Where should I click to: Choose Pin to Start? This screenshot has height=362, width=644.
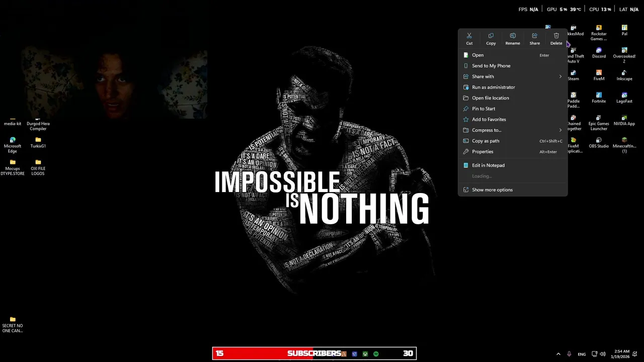[x=513, y=109]
